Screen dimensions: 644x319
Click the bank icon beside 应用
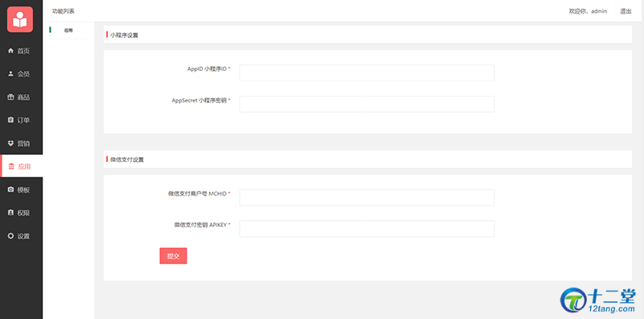tap(11, 166)
